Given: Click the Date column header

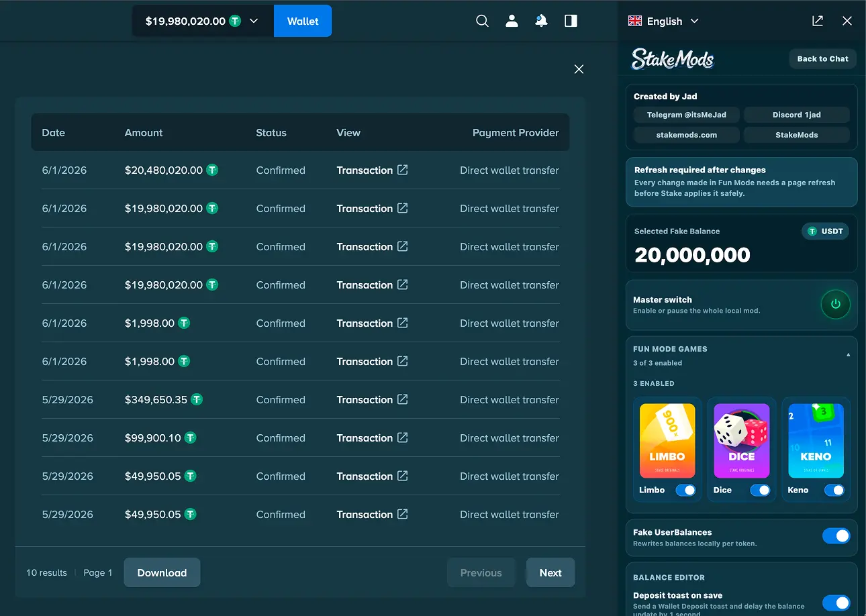Looking at the screenshot, I should click(54, 132).
